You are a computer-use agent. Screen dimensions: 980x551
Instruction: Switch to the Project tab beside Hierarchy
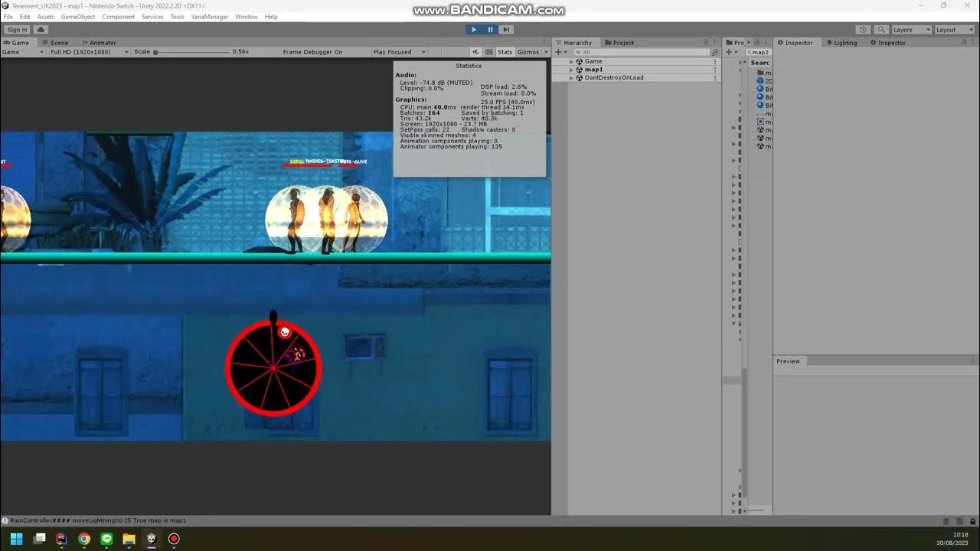coord(619,43)
